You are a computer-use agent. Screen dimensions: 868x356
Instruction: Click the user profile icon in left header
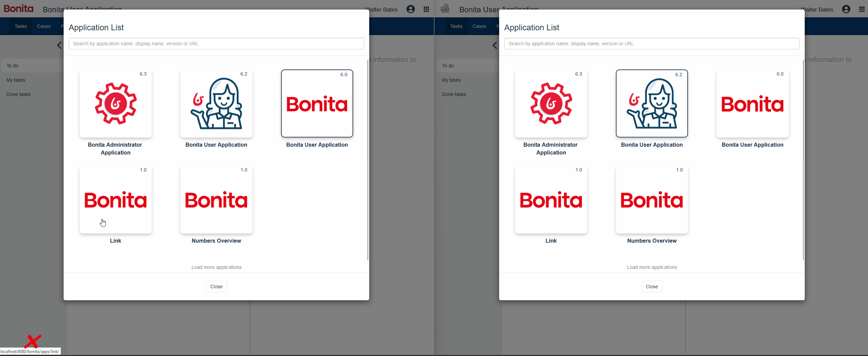(411, 9)
